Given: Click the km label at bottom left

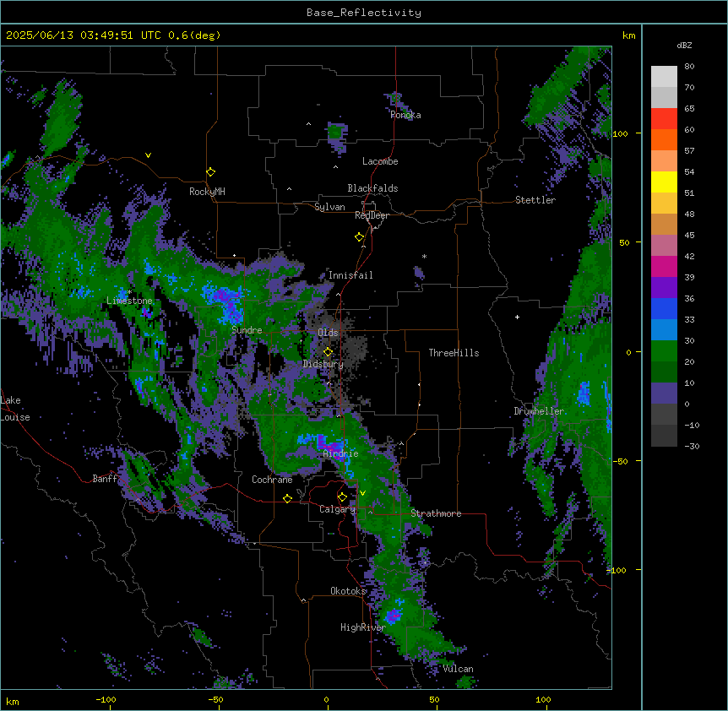Looking at the screenshot, I should coord(12,701).
